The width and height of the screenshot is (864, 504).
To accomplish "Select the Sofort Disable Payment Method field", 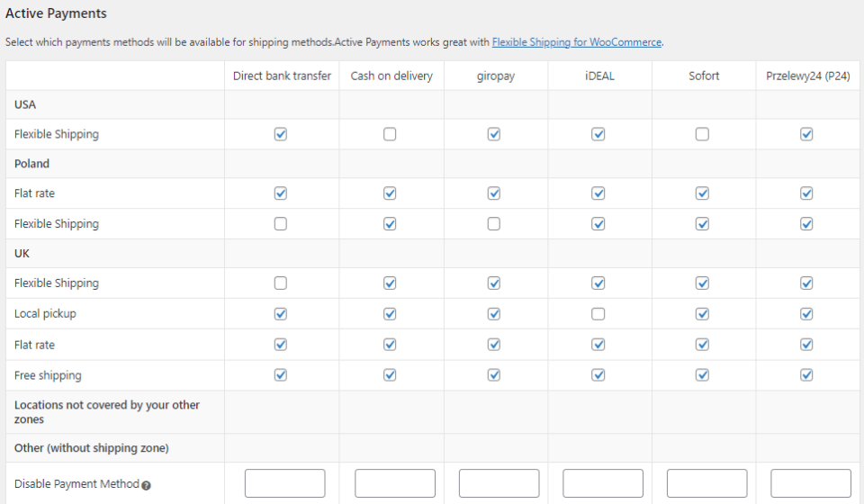I will [706, 483].
